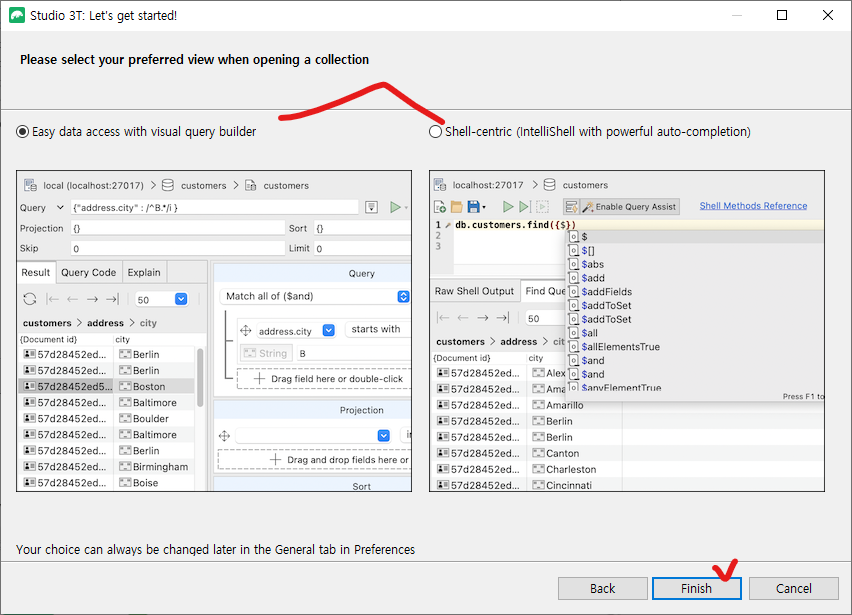Click next page arrow in visual preview
The width and height of the screenshot is (852, 615).
[x=92, y=299]
